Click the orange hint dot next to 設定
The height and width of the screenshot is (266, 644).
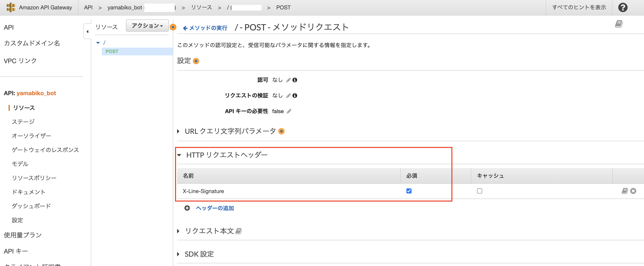pos(196,61)
